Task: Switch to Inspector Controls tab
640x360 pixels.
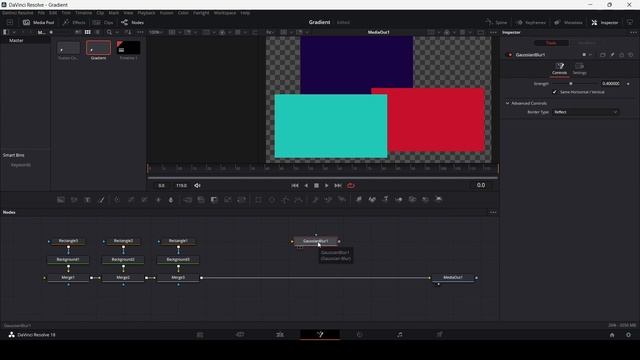Action: [559, 69]
